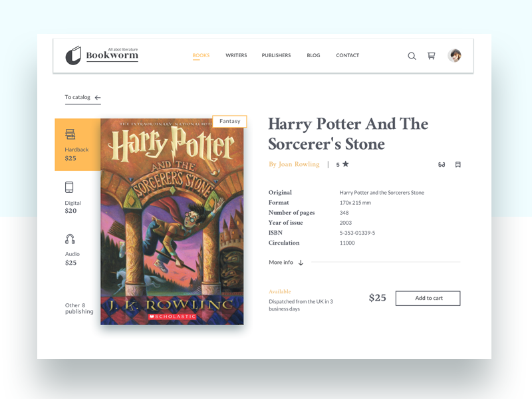Open the Writers menu item

pos(236,56)
